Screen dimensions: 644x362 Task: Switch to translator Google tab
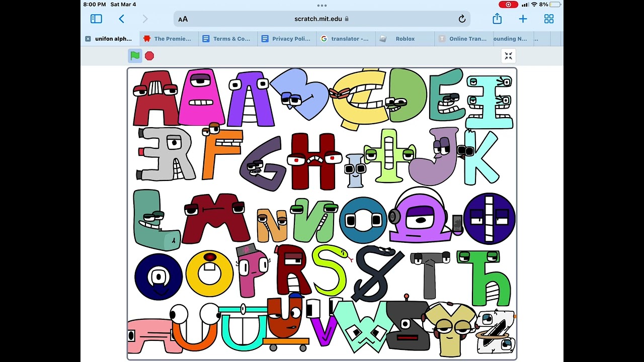click(x=346, y=39)
